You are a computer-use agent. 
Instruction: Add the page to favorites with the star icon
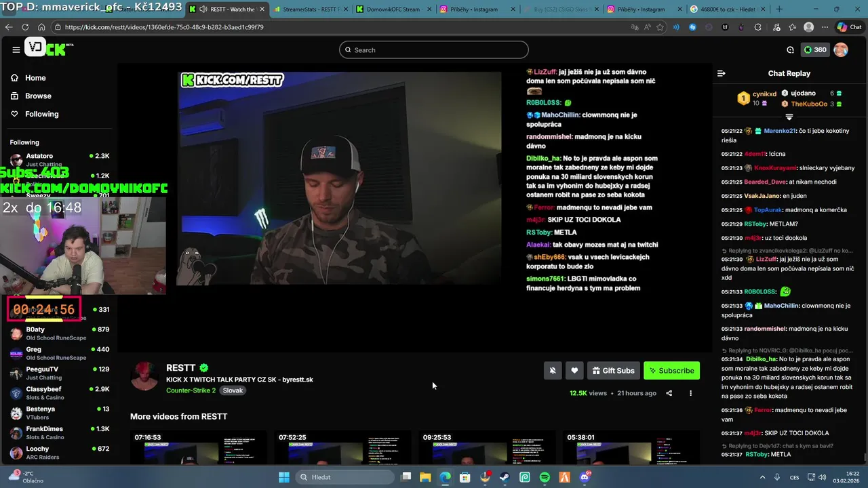click(x=660, y=27)
